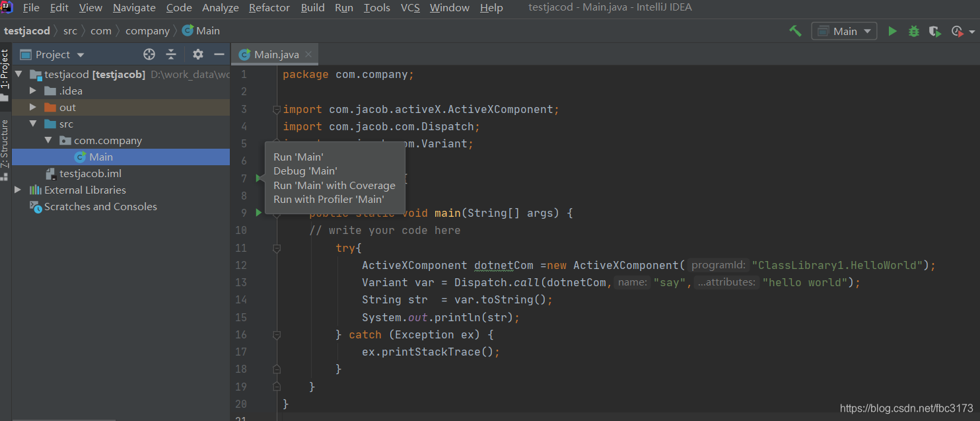Expand the out folder arrow

[x=33, y=108]
